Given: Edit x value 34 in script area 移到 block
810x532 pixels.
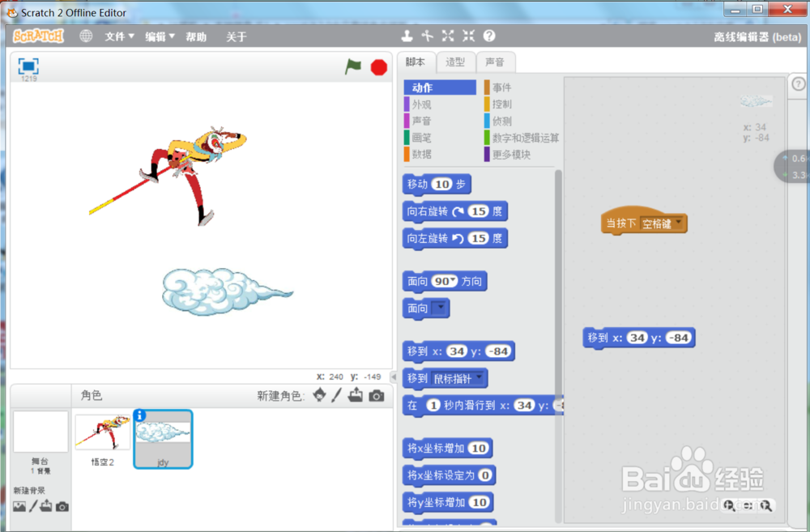Looking at the screenshot, I should 637,338.
